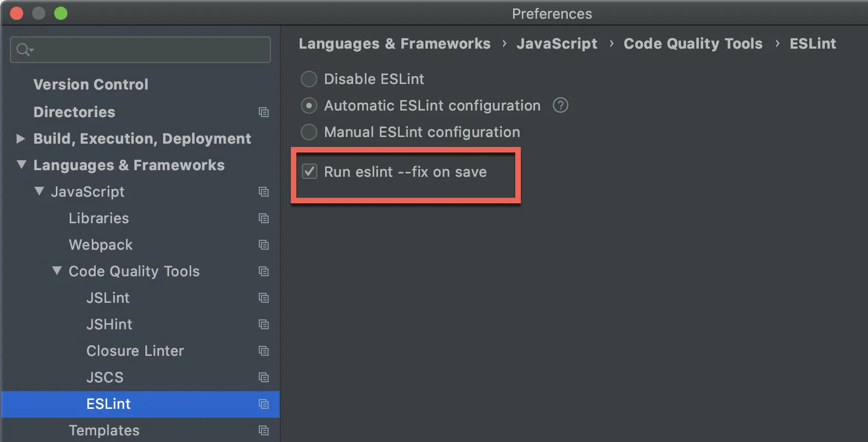Click the project-level icon beside Closure Linter

click(264, 351)
